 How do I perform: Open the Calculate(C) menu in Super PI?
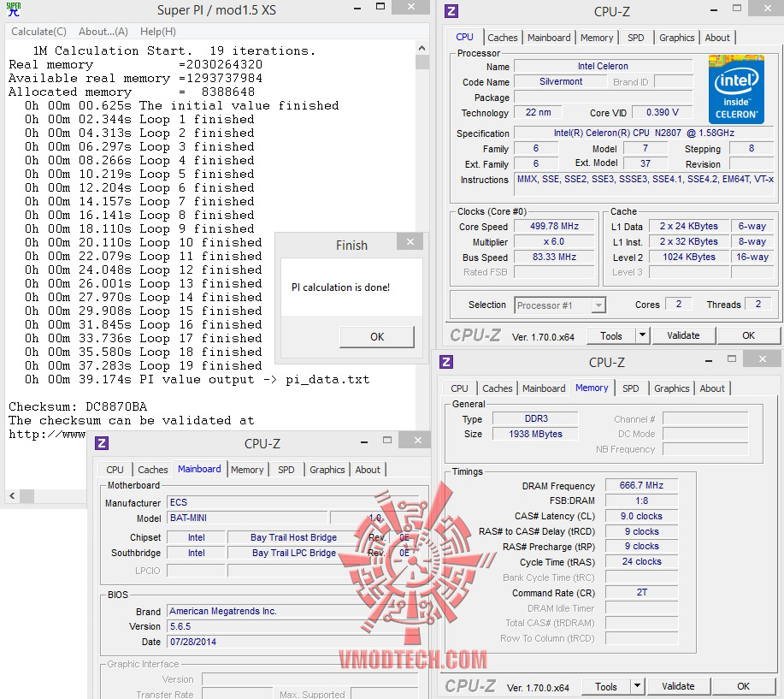tap(39, 32)
